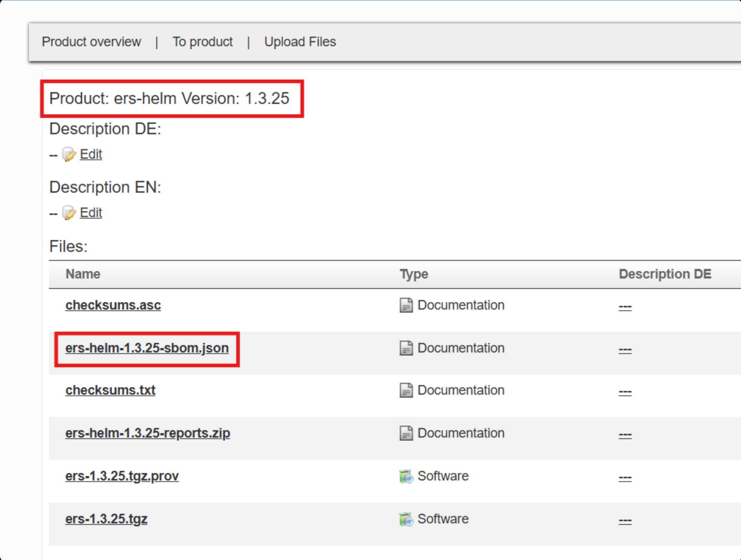Click document icon in reports.zip row
The width and height of the screenshot is (741, 560).
pyautogui.click(x=406, y=433)
